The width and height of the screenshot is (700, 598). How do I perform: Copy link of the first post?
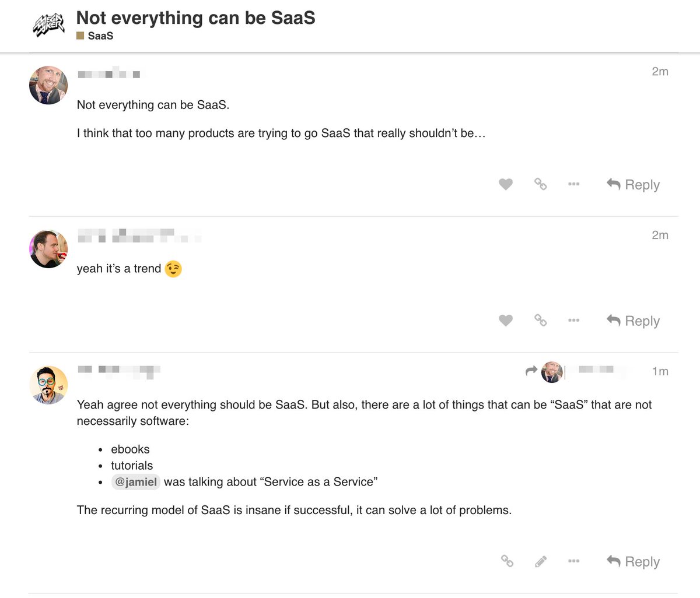click(541, 185)
